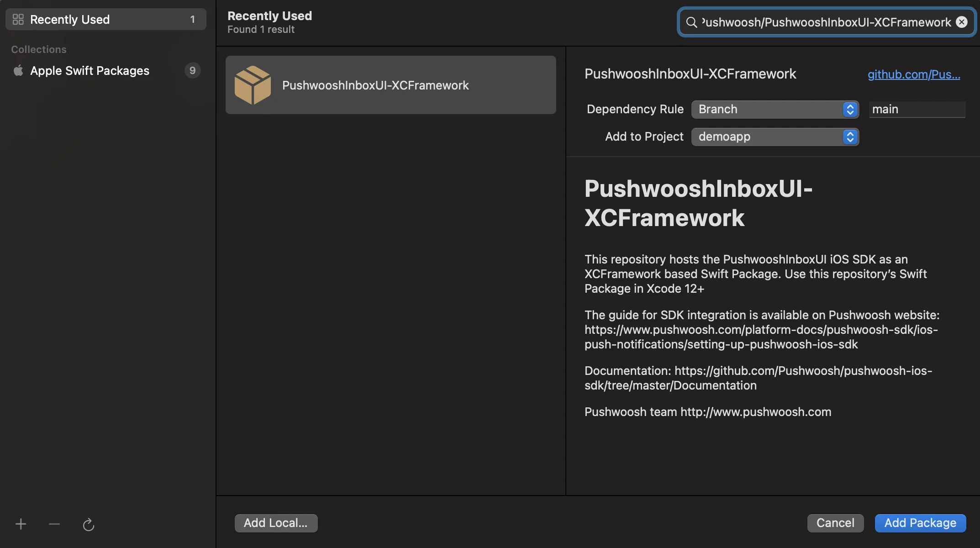Click the main branch name field
Viewport: 980px width, 548px height.
coord(917,110)
